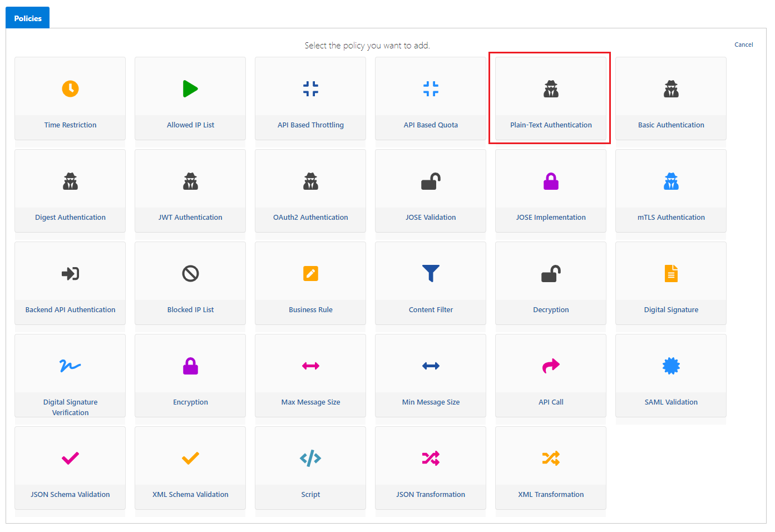The width and height of the screenshot is (775, 532).
Task: Click the Cancel link
Action: pyautogui.click(x=743, y=45)
